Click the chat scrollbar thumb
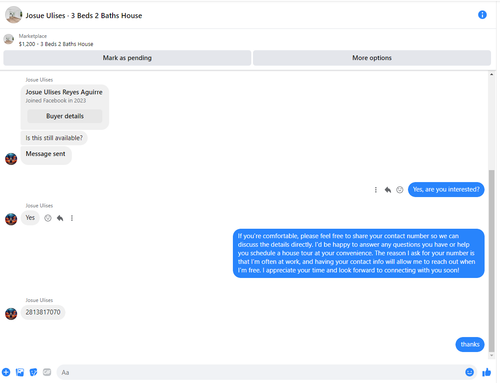The width and height of the screenshot is (500, 383). tap(491, 261)
